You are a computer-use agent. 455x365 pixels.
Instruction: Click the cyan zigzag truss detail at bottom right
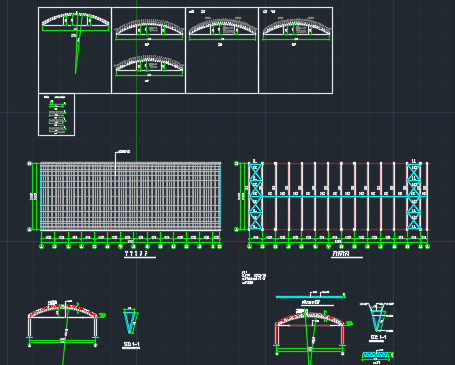(377, 356)
